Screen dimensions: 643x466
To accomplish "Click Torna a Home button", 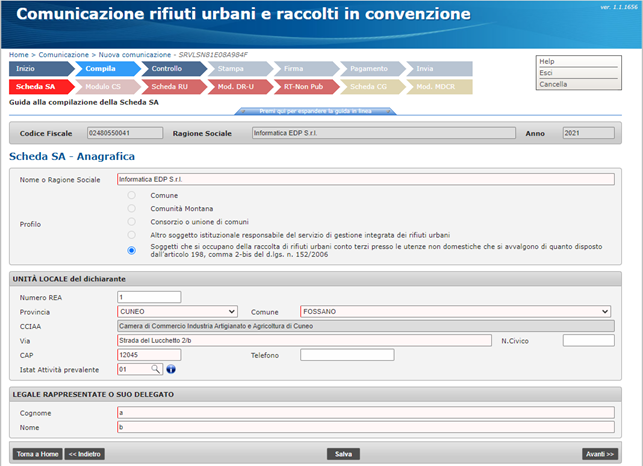I will point(35,454).
